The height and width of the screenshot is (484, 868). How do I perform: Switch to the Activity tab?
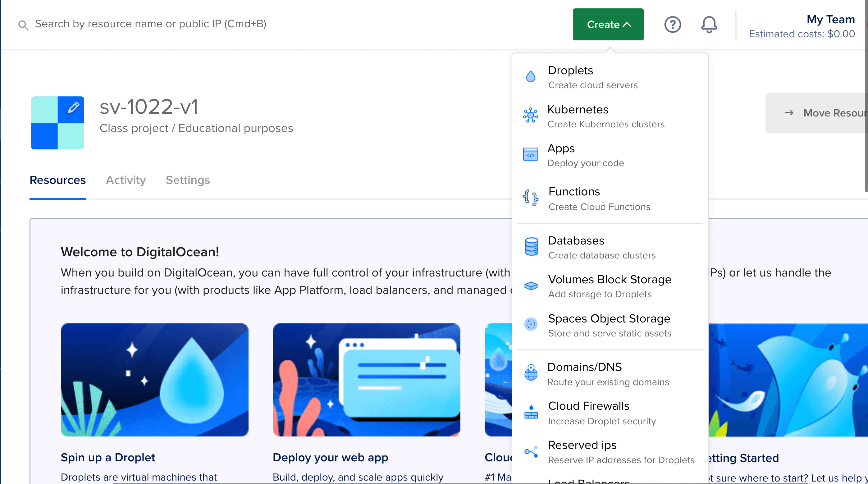click(x=126, y=180)
